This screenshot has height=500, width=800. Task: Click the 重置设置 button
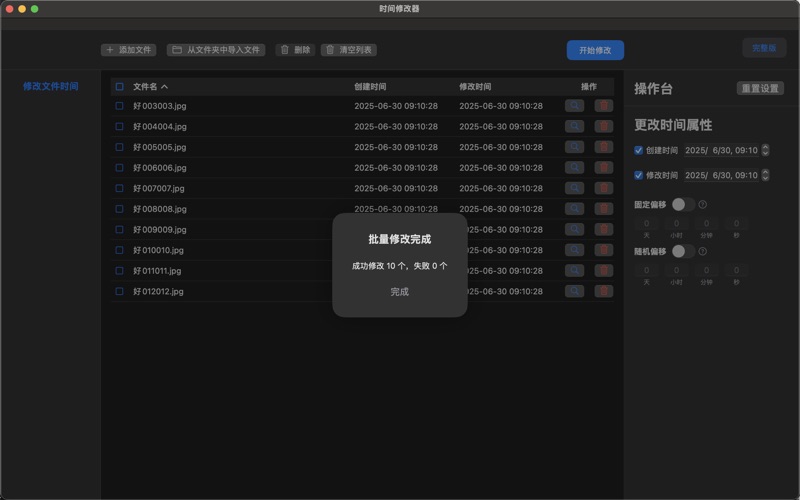[x=760, y=89]
